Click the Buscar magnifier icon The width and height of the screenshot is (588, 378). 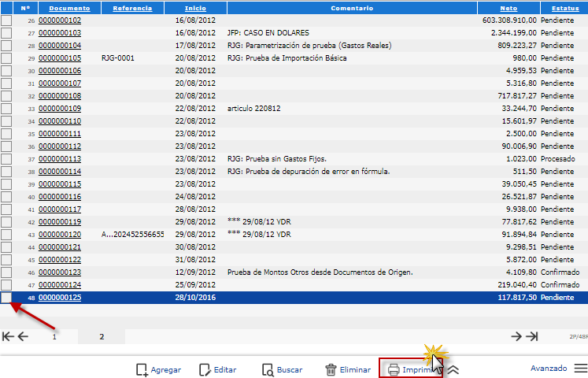coord(268,370)
